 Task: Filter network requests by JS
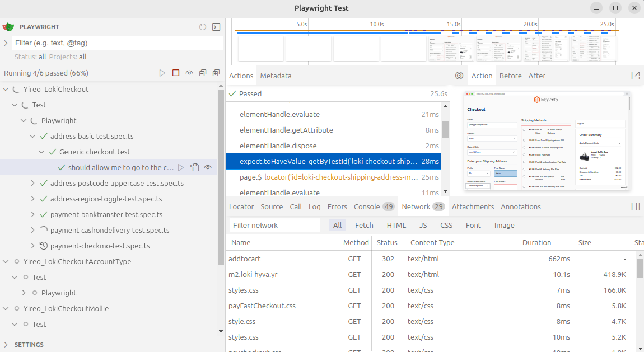[x=423, y=225]
